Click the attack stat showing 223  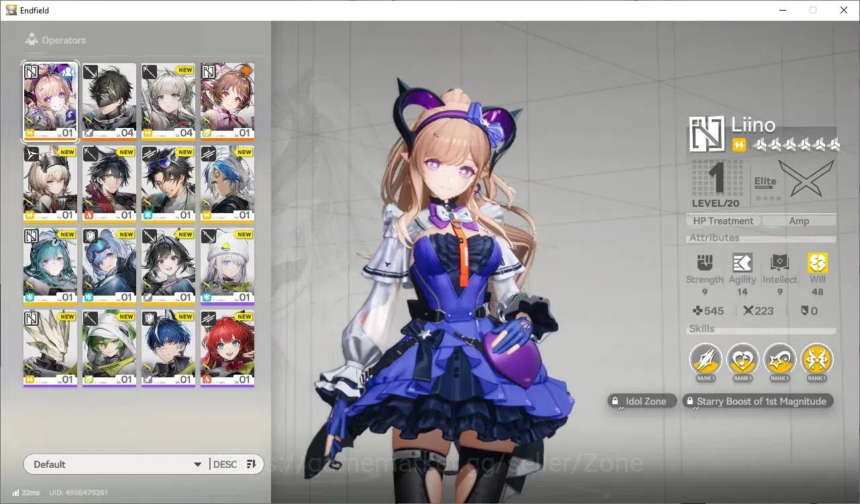[758, 311]
